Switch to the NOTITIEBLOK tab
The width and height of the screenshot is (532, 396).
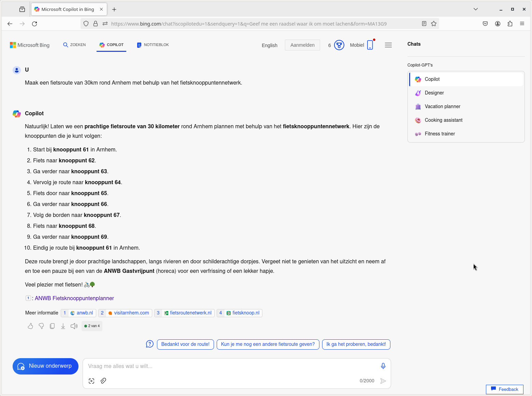pyautogui.click(x=153, y=45)
